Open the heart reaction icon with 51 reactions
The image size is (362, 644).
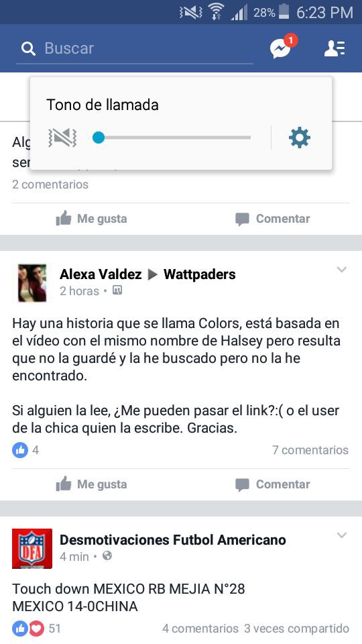36,629
